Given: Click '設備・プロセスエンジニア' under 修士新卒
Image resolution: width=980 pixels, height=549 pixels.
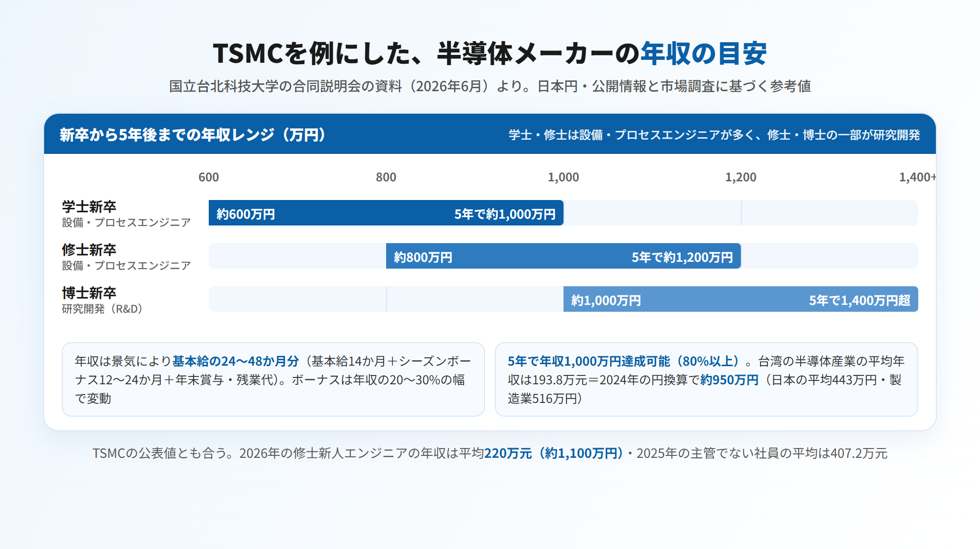Looking at the screenshot, I should [x=126, y=266].
